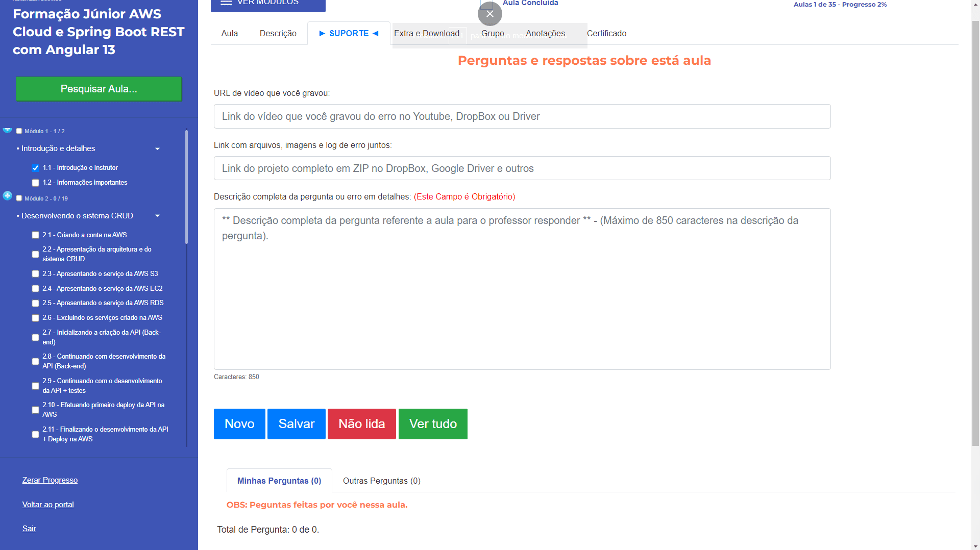980x550 pixels.
Task: Click the Zerar Progresso link
Action: click(x=50, y=480)
